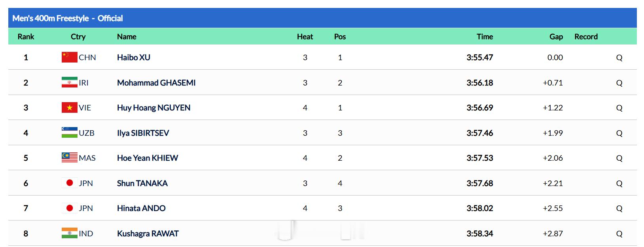This screenshot has width=644, height=247.
Task: Select Huy Hoang NGUYEN name
Action: tap(153, 108)
